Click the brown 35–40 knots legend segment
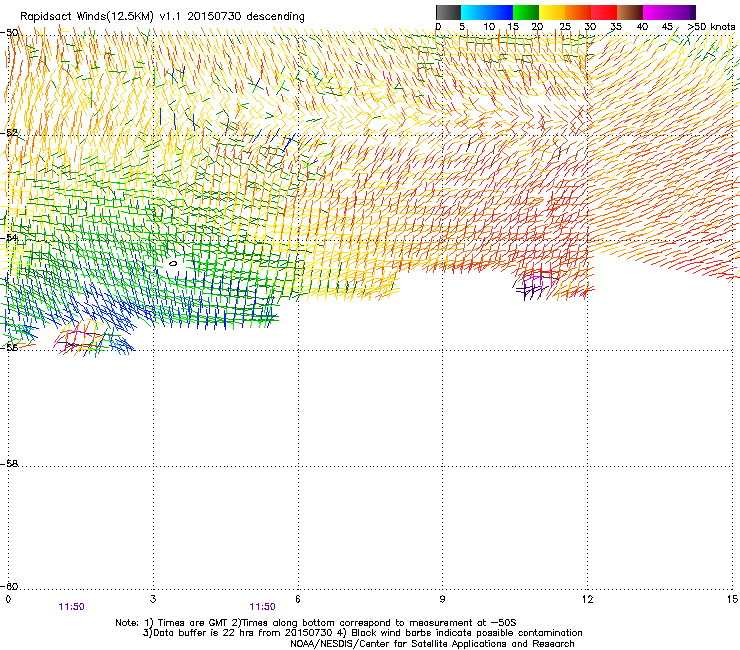The width and height of the screenshot is (740, 650). point(630,12)
